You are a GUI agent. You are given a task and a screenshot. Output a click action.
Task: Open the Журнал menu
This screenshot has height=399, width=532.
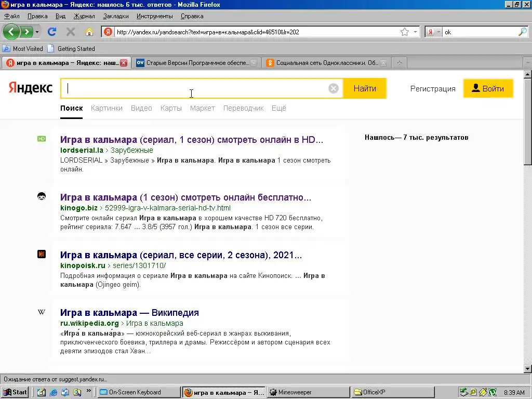pos(84,16)
